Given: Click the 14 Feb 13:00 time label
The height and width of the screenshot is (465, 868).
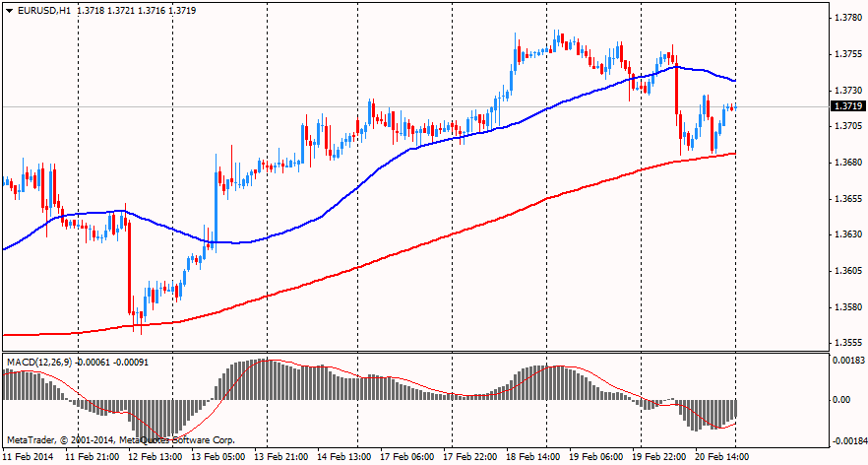Looking at the screenshot, I should [x=344, y=456].
